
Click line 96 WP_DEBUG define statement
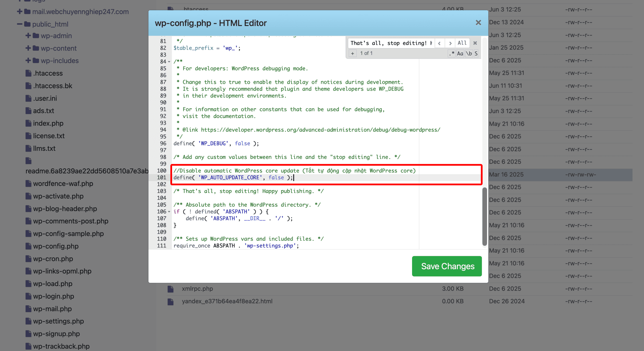[216, 144]
